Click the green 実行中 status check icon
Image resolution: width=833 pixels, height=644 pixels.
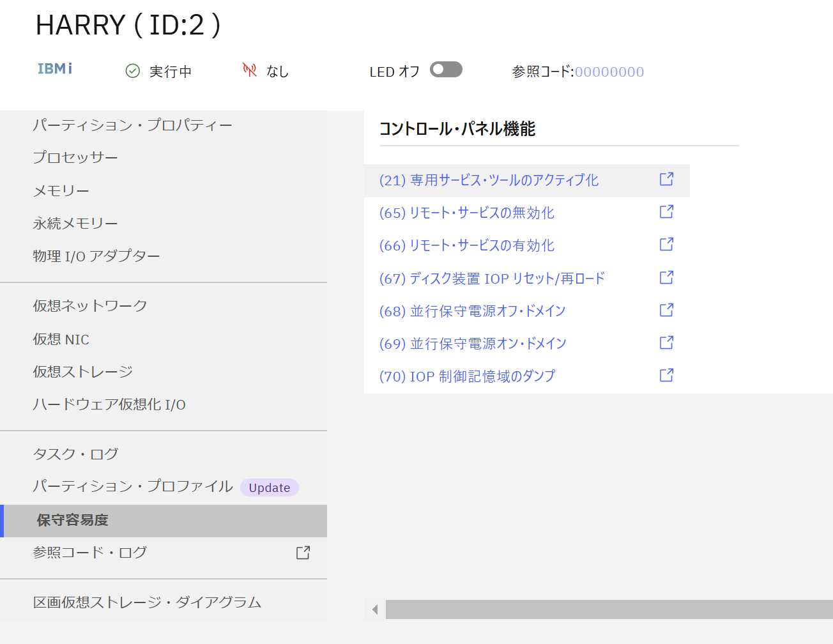(x=133, y=71)
